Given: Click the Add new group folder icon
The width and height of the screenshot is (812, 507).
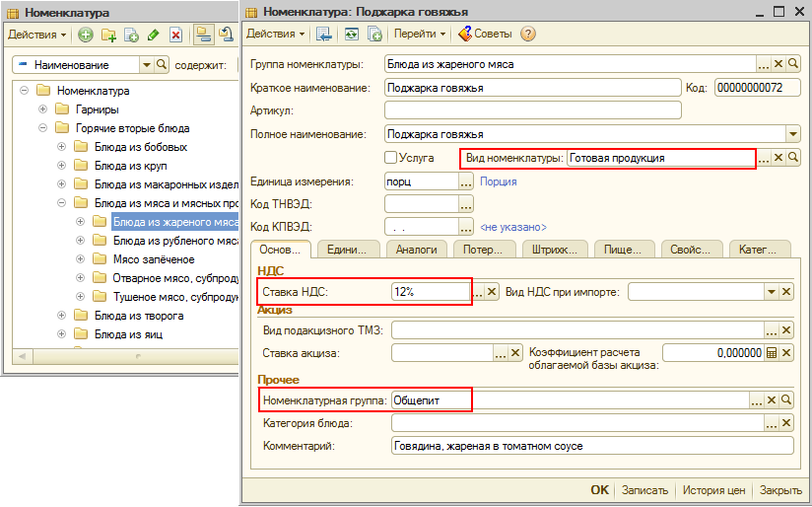Looking at the screenshot, I should click(108, 35).
